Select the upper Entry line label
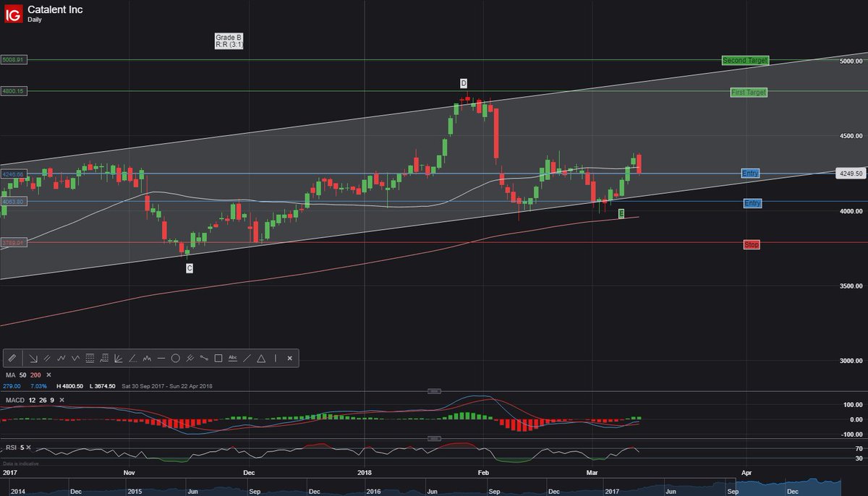 (750, 174)
